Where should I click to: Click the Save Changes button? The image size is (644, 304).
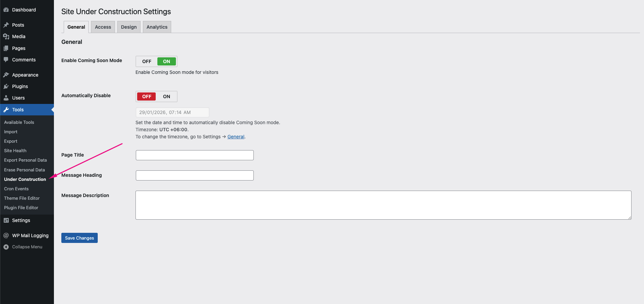79,238
